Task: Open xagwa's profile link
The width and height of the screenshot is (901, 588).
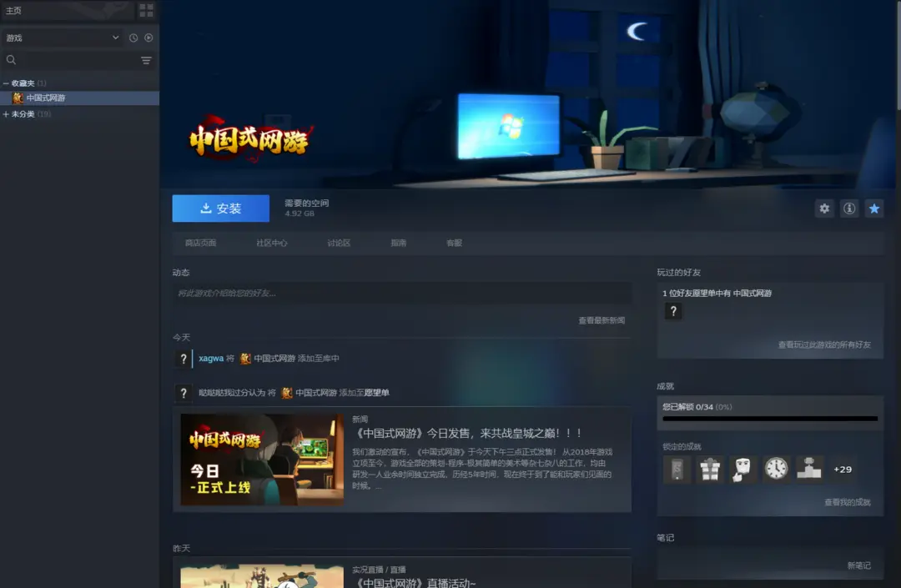Action: 211,359
